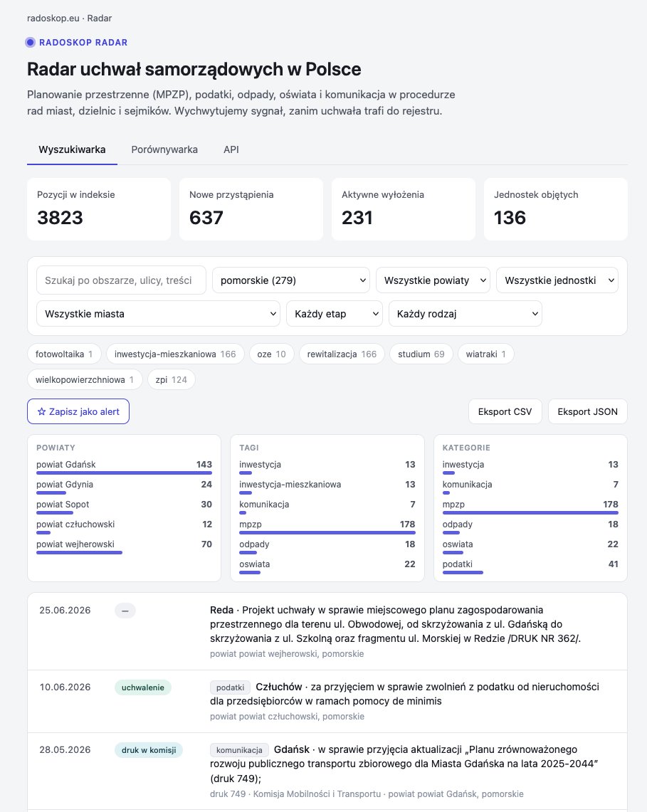Open the Gdańsk transport plan entry

tap(327, 771)
